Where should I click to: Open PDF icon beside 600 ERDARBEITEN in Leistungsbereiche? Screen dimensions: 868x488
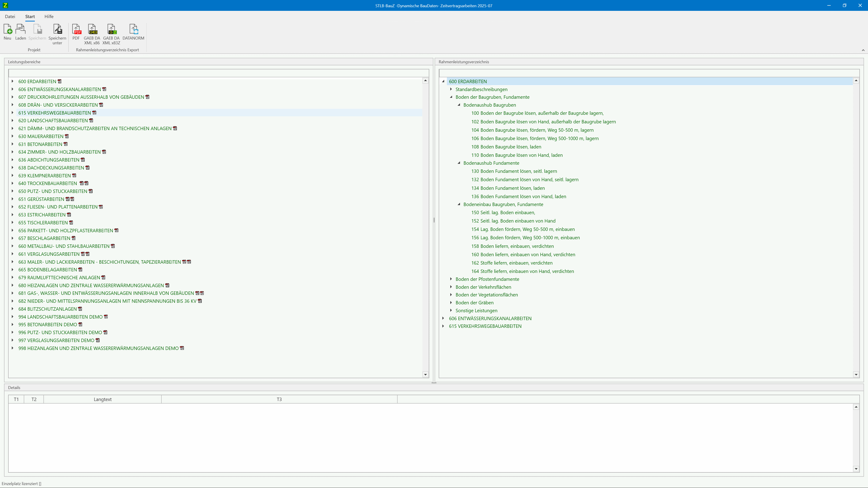60,82
